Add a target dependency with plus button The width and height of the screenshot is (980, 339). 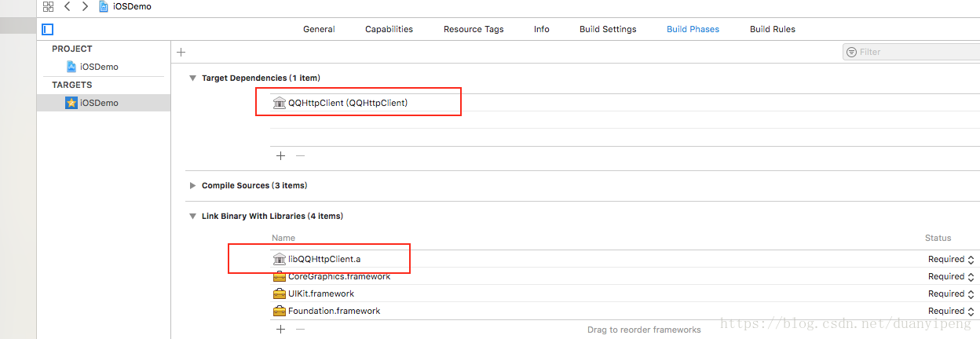click(281, 155)
